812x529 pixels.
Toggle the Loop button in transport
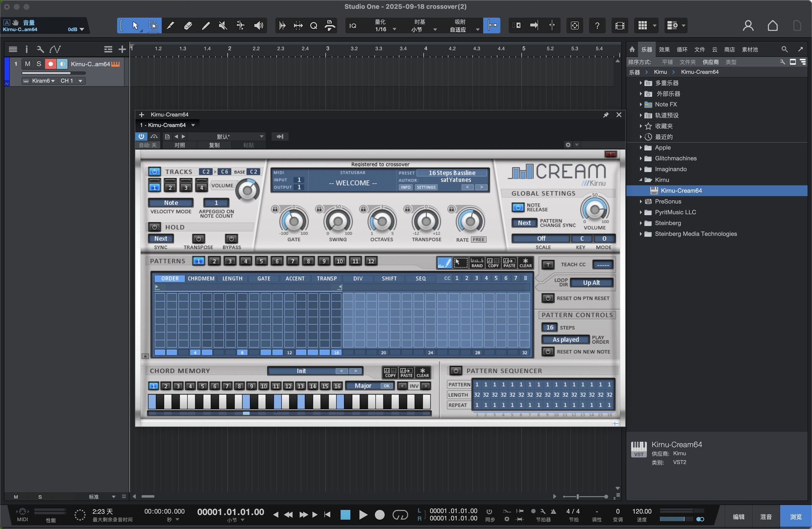400,515
